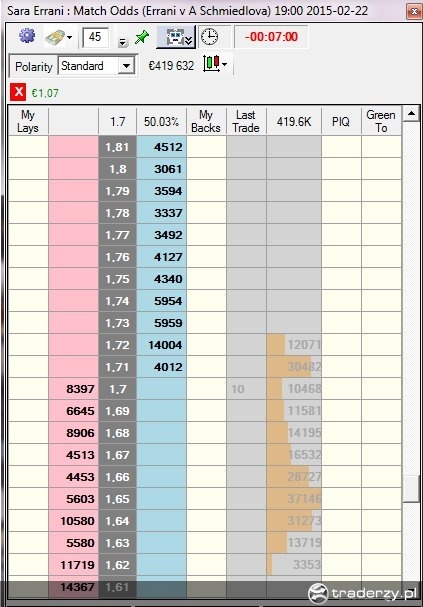Open the blue gear settings icon
Screen dimensions: 423x607
pos(27,36)
